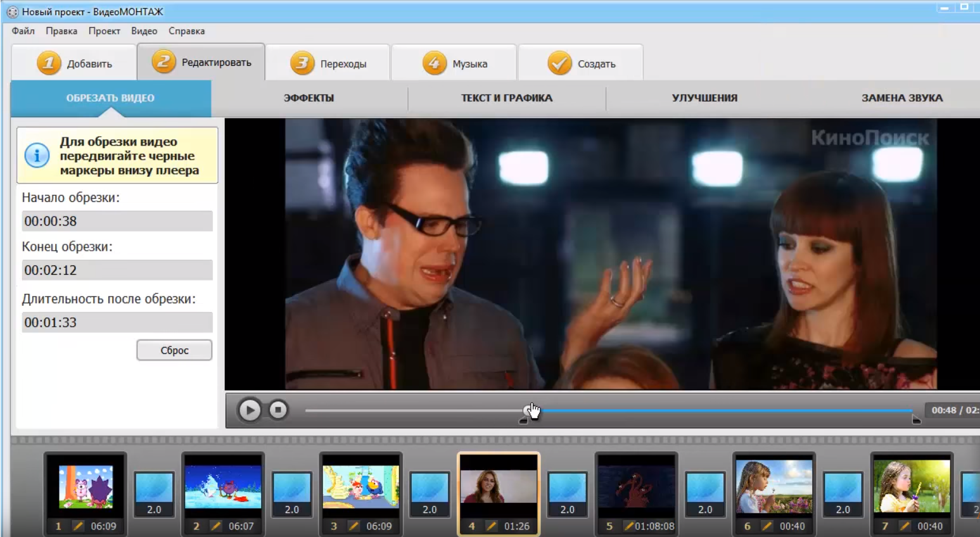Click the edit pencil icon on clip 4
The image size is (980, 537).
(x=492, y=526)
